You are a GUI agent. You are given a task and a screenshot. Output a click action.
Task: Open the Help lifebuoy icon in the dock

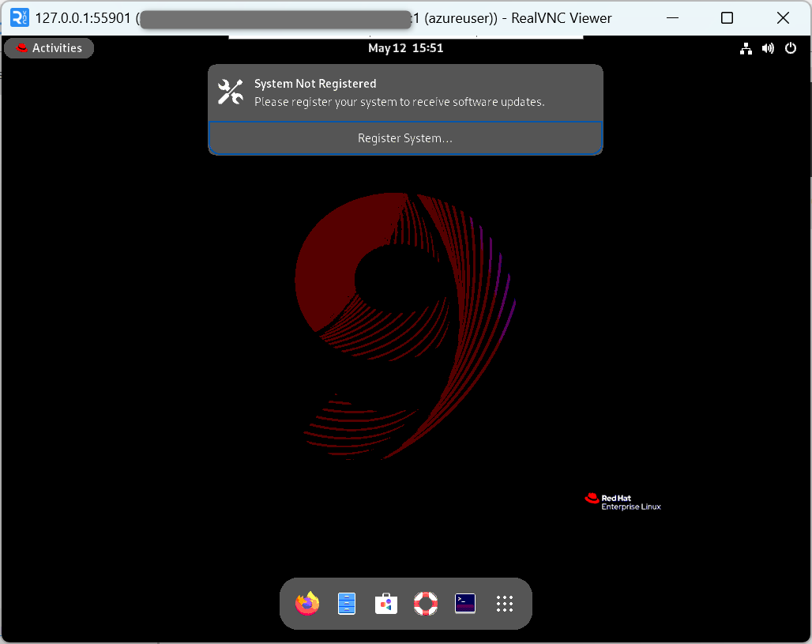pos(426,604)
